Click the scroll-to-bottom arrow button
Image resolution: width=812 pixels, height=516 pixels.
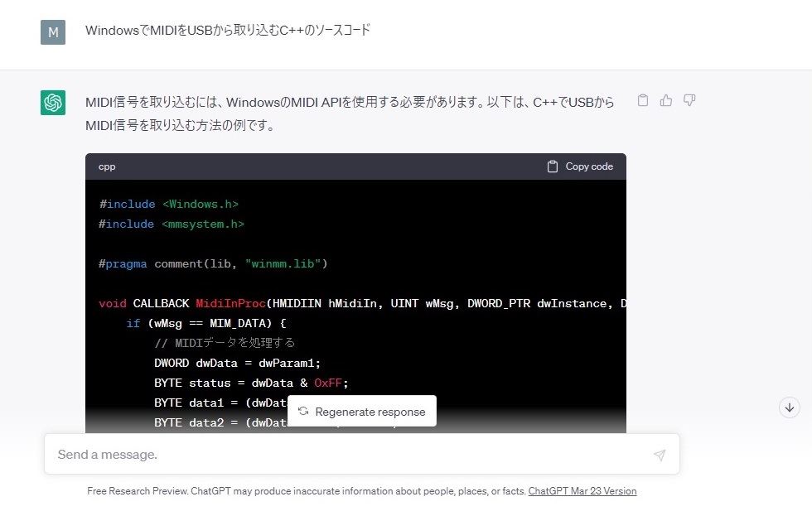(789, 407)
